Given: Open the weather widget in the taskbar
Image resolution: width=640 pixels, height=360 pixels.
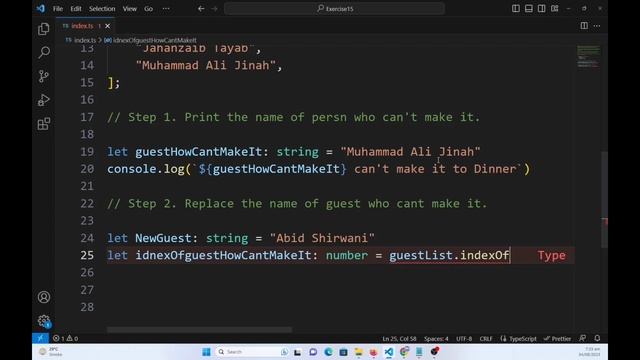Looking at the screenshot, I should (x=51, y=352).
